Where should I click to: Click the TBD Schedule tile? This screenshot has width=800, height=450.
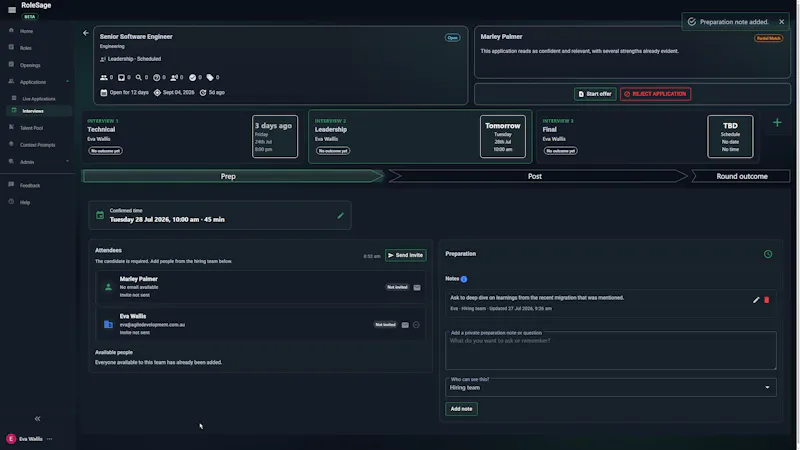click(730, 136)
